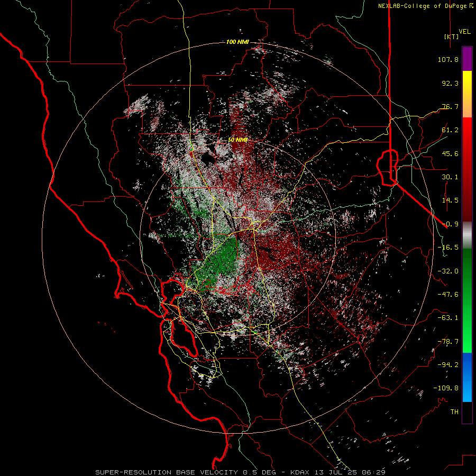Click the -94.2 velocity scale value
Image resolution: width=476 pixels, height=476 pixels.
tap(448, 365)
